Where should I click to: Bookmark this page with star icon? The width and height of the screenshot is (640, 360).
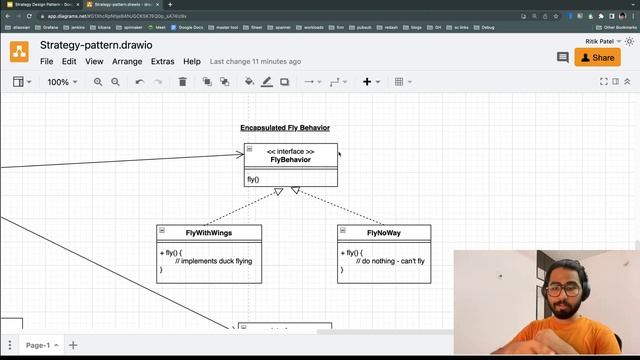pos(556,16)
